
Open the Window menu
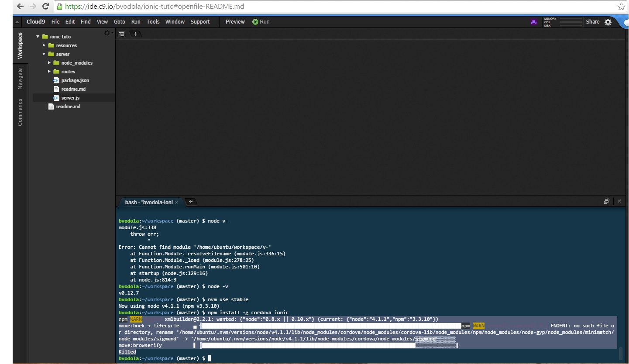coord(175,22)
